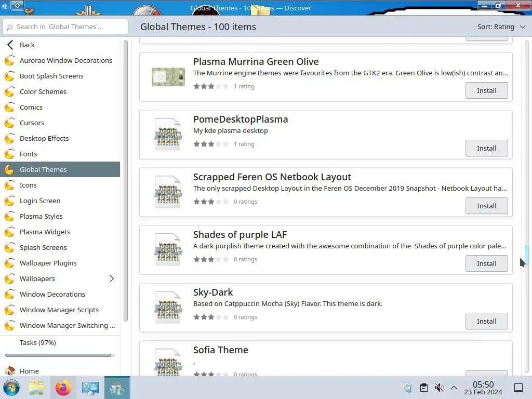Viewport: 532px width, 399px height.
Task: Select Window Manager Scripts category
Action: click(x=60, y=310)
